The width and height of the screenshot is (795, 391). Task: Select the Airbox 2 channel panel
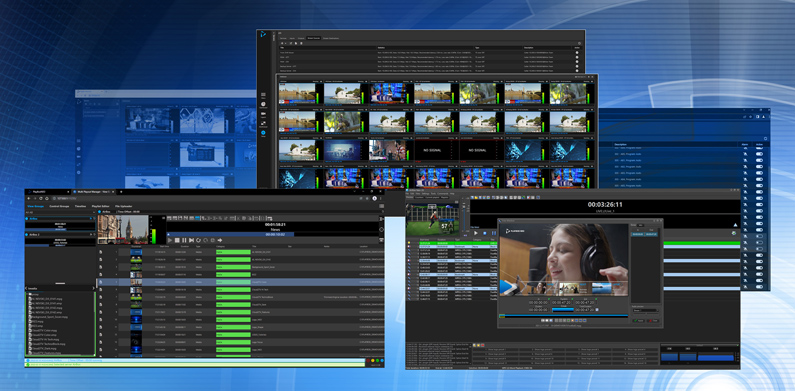pyautogui.click(x=60, y=240)
